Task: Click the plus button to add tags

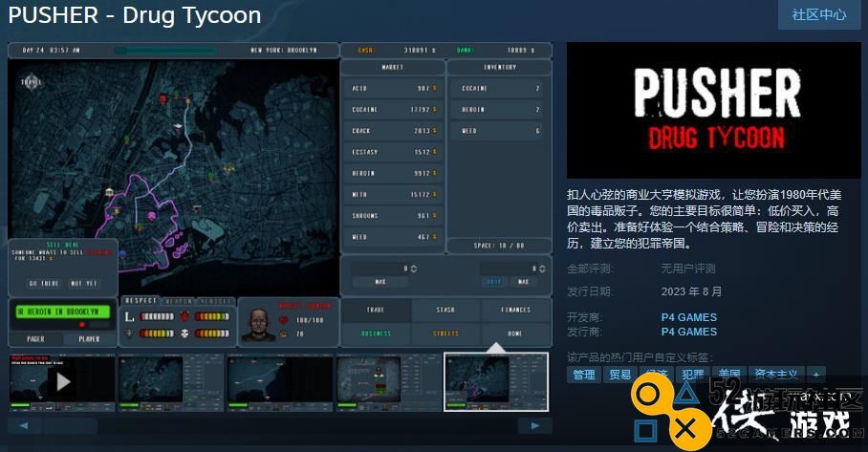Action: (816, 375)
